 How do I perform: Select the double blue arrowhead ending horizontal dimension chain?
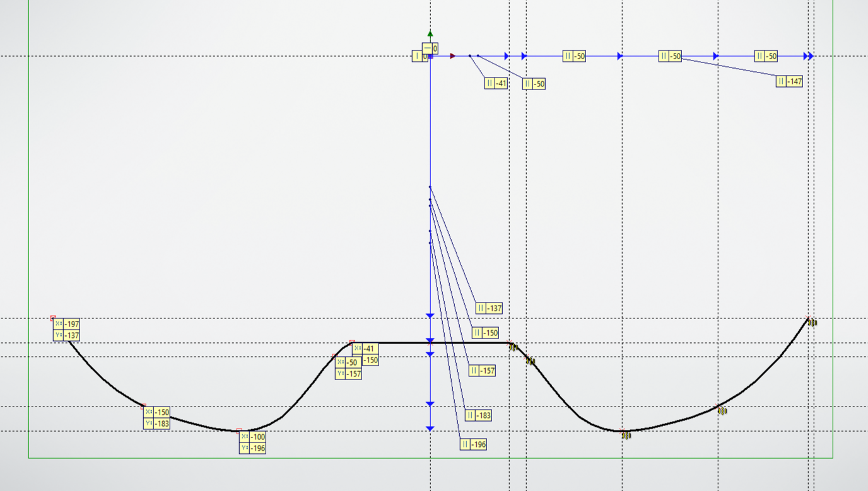pyautogui.click(x=809, y=56)
